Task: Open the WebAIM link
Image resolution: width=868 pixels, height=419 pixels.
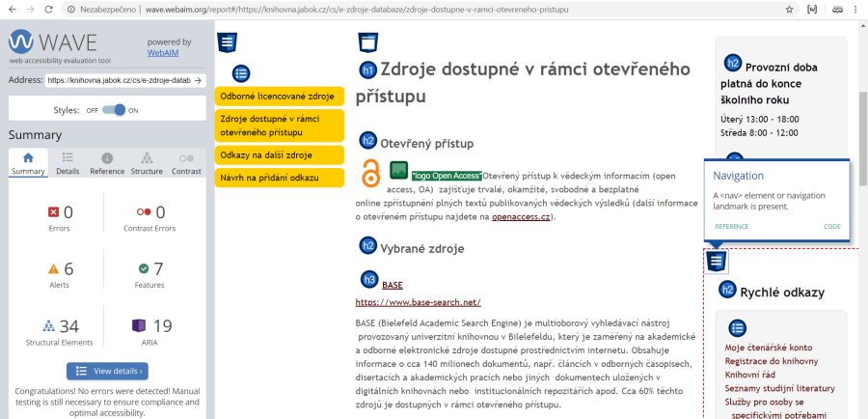Action: coord(163,53)
